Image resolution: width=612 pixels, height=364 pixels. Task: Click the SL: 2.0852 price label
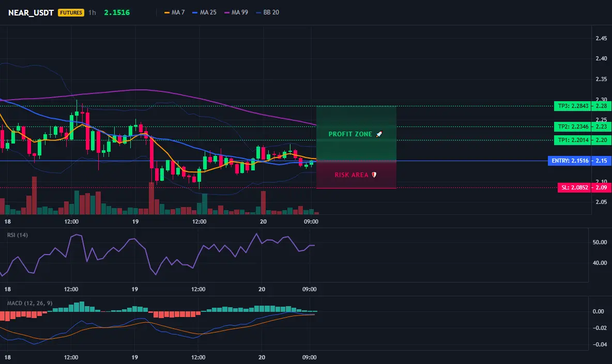[x=575, y=187]
